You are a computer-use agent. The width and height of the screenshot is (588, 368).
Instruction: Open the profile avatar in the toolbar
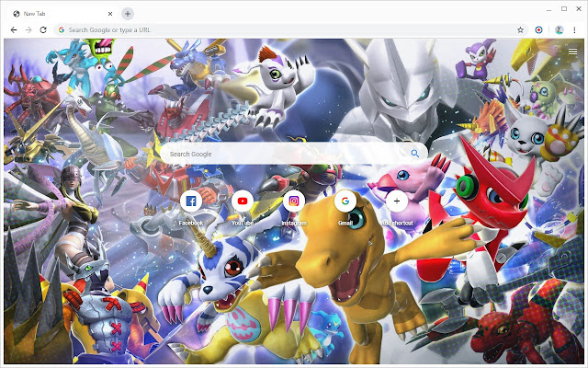(x=560, y=30)
